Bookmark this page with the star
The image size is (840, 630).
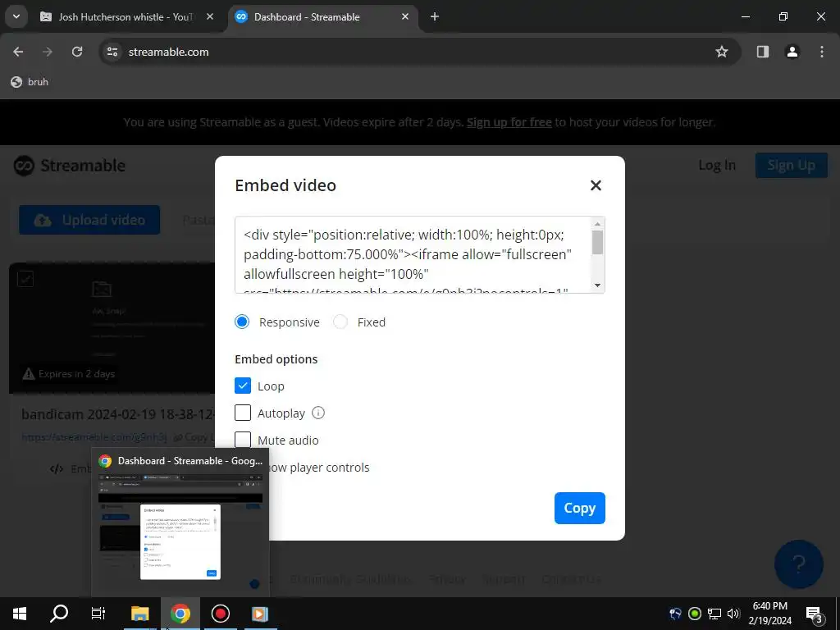pos(722,52)
